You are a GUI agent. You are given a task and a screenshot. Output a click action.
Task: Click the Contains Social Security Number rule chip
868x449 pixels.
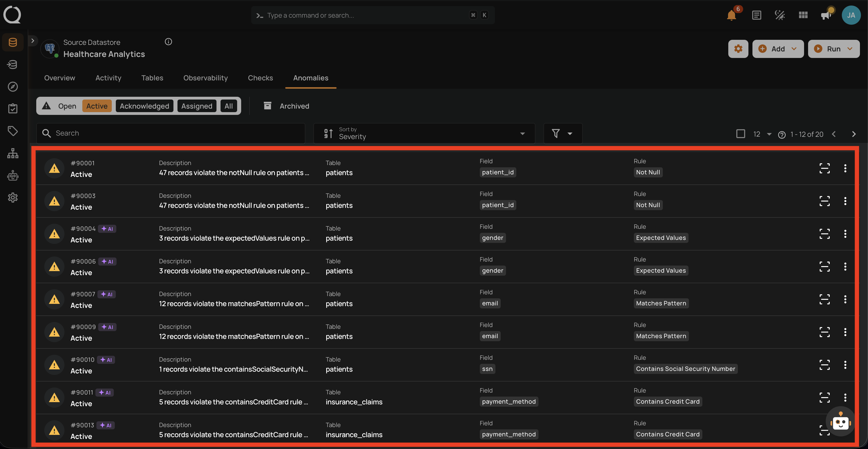coord(685,369)
